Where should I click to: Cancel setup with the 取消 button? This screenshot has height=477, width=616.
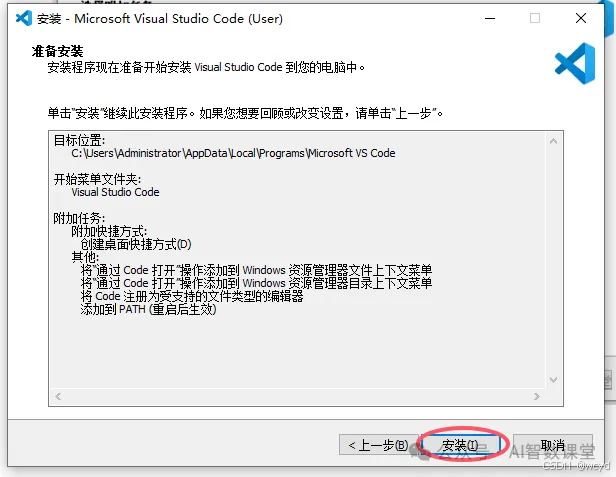click(553, 445)
